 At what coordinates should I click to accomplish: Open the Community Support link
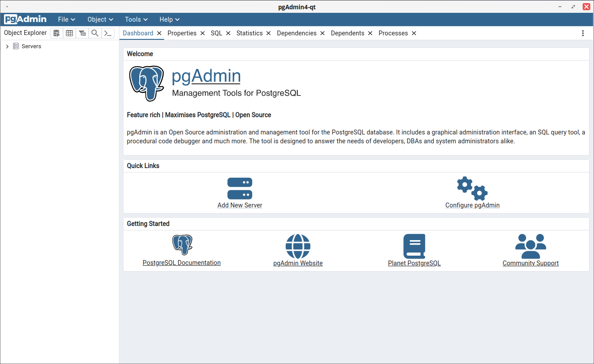coord(531,263)
